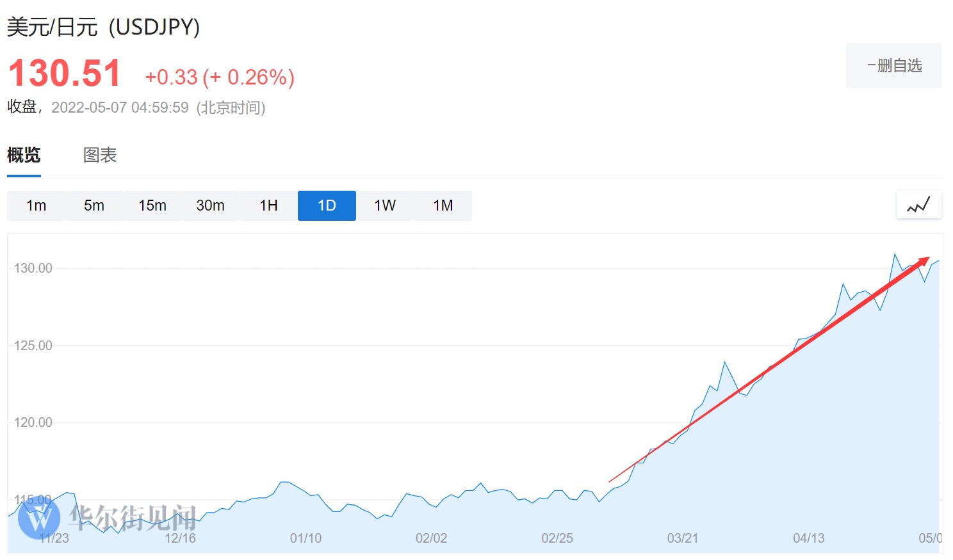Click the 01/10 date on chart axis
The height and width of the screenshot is (560, 953).
[305, 538]
